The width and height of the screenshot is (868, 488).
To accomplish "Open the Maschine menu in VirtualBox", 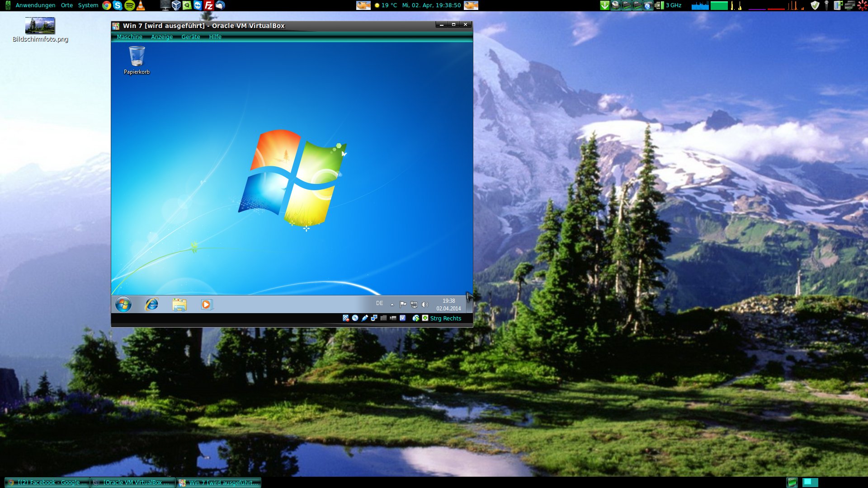I will tap(129, 37).
